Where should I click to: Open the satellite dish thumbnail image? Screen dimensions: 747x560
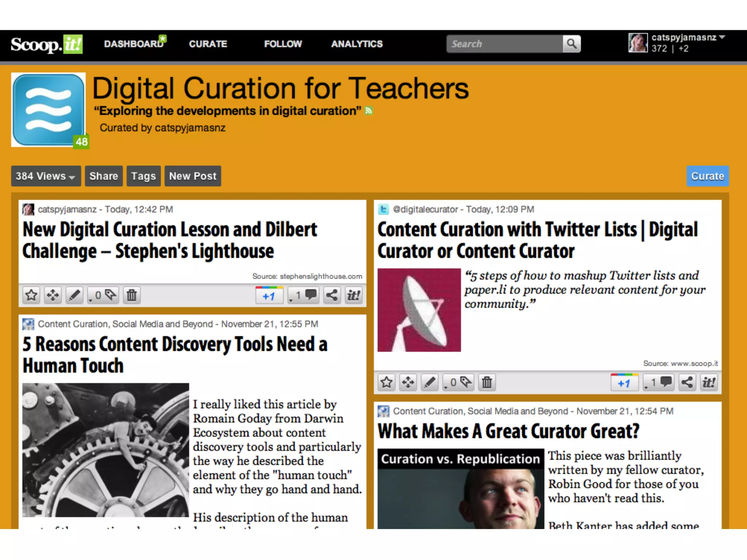(x=419, y=310)
